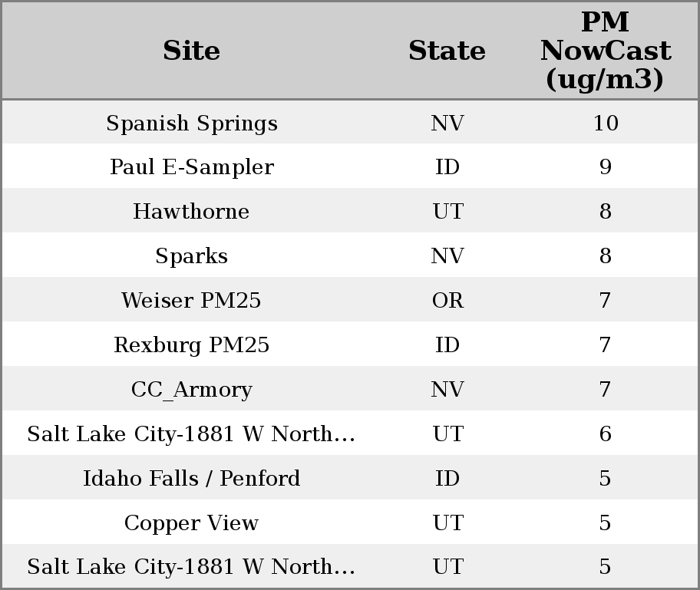Viewport: 700px width, 590px height.
Task: Open the Weiser PM25 site entry
Action: pyautogui.click(x=191, y=301)
